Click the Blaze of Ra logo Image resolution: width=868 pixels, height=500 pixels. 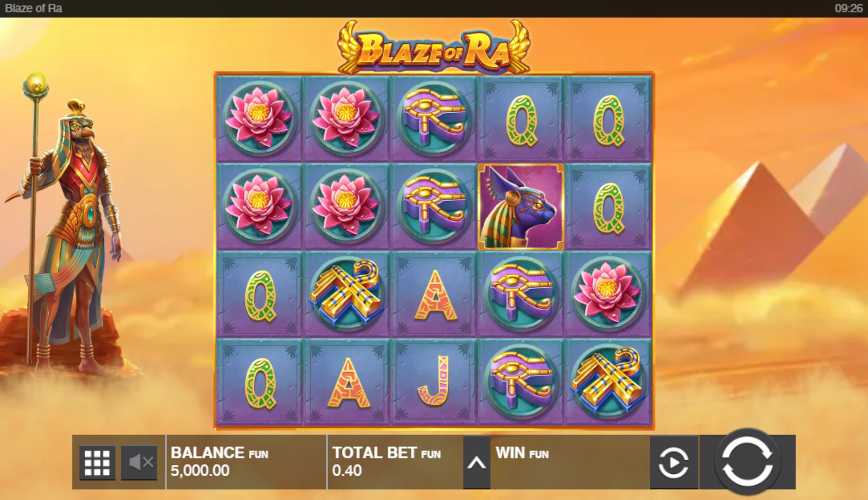pos(434,49)
